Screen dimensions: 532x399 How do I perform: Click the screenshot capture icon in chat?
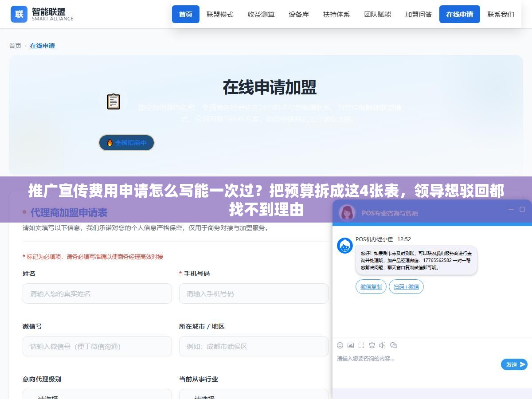[x=361, y=345]
